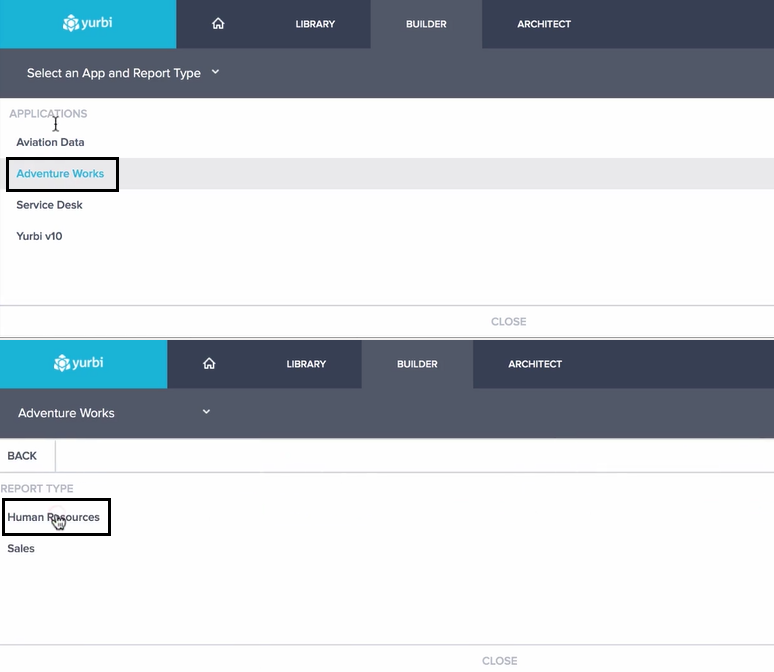
Task: Collapse chevron next to Select an App text
Action: pyautogui.click(x=215, y=72)
